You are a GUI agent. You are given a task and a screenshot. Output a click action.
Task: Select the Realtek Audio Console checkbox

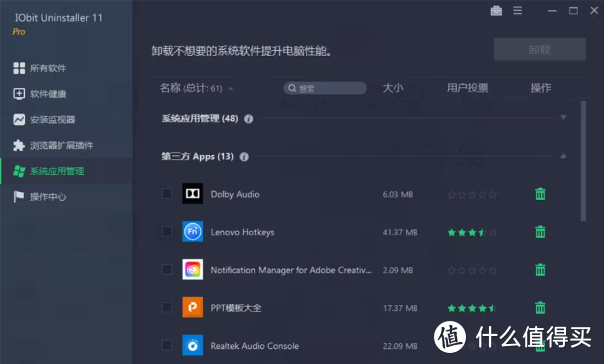click(167, 345)
